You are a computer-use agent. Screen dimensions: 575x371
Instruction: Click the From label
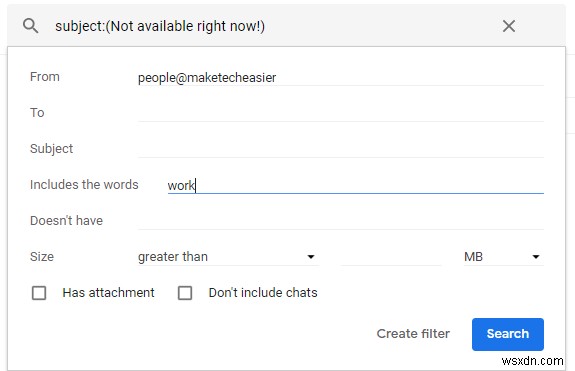45,77
